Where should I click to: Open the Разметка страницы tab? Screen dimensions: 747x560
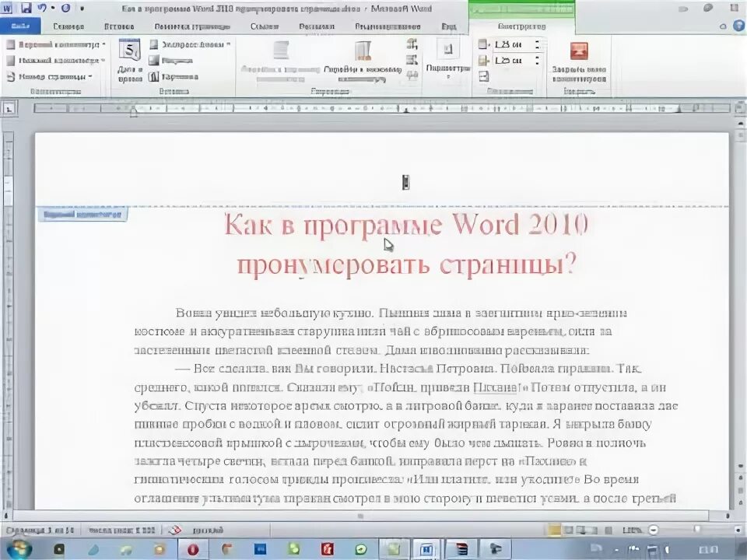(192, 26)
